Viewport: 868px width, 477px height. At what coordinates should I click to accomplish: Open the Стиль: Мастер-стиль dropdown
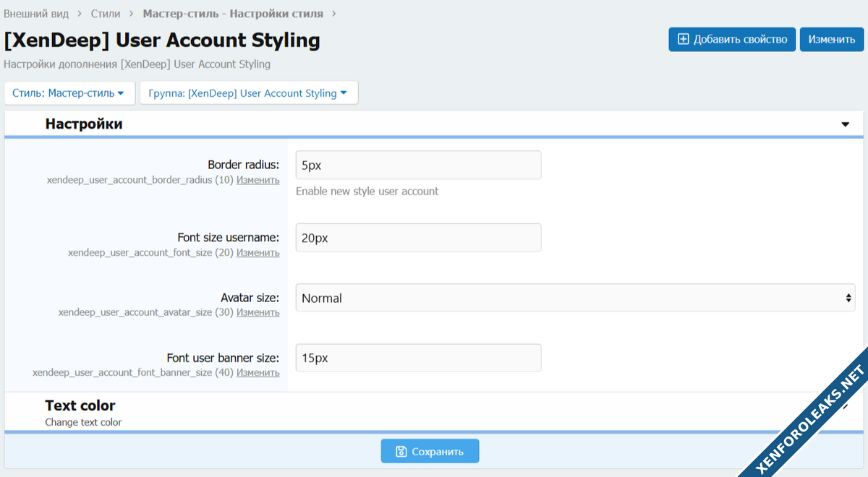69,93
